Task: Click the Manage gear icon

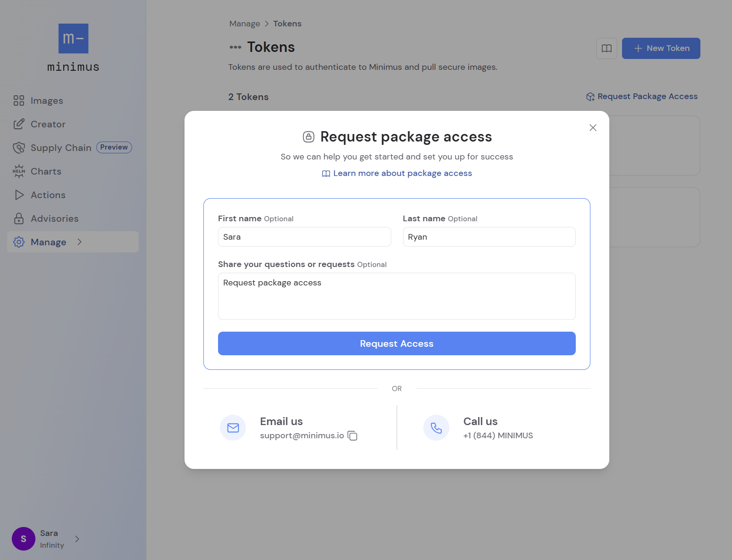Action: (x=19, y=242)
